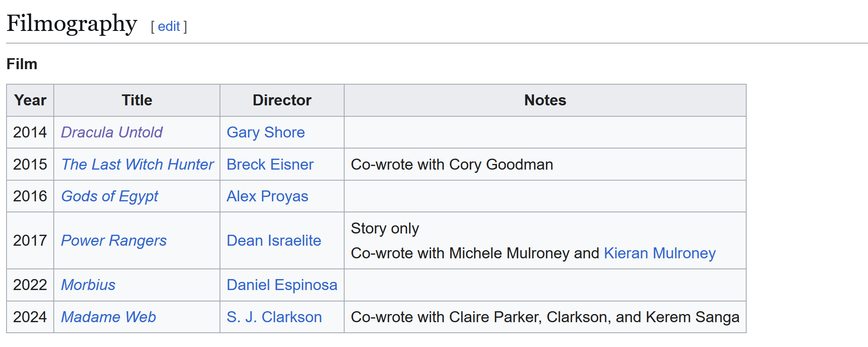Select the year 2024 cell
The height and width of the screenshot is (347, 868).
[x=30, y=317]
